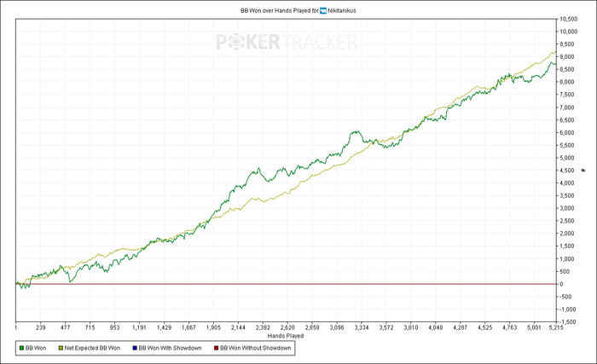The image size is (597, 364).
Task: Click the x-axis label 1,905
Action: coord(213,327)
